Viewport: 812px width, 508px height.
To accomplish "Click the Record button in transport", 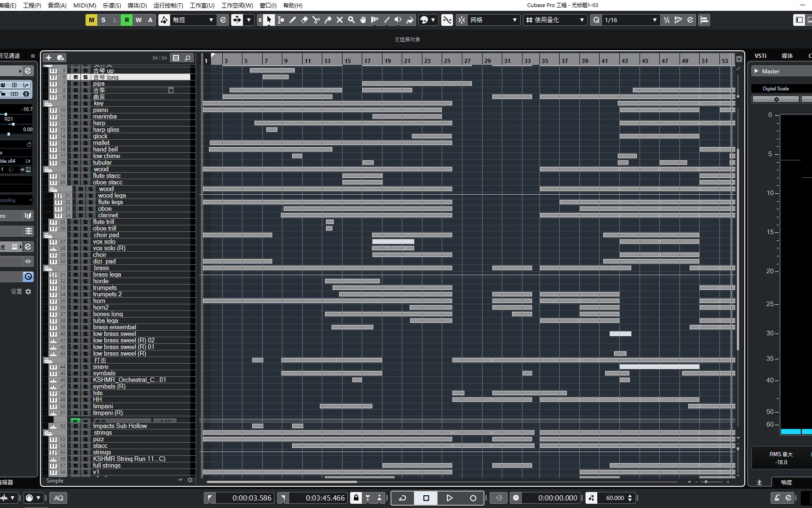I will pyautogui.click(x=473, y=498).
